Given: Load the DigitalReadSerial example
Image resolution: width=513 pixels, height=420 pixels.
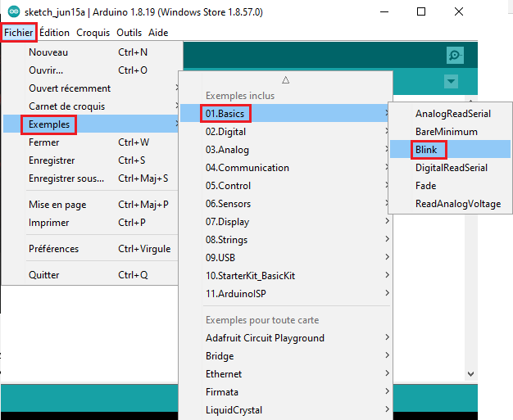Looking at the screenshot, I should [x=450, y=168].
